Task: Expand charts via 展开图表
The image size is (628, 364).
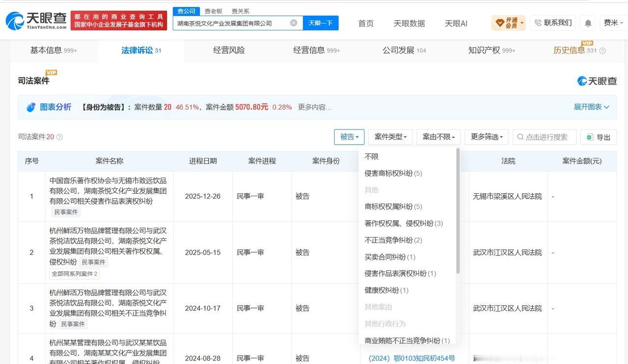Action: 592,107
